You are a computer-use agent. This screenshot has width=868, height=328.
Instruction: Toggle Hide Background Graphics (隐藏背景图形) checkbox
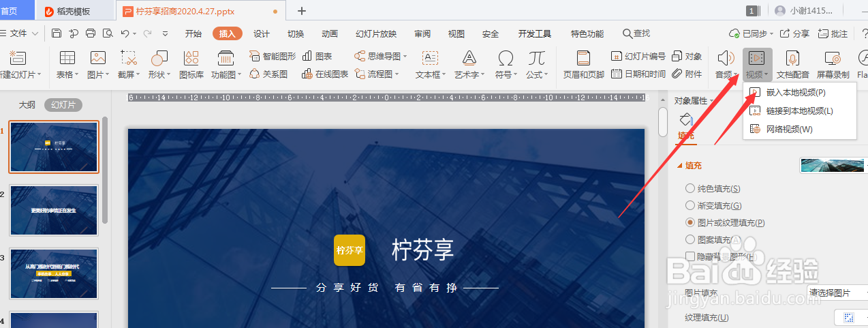[x=690, y=256]
